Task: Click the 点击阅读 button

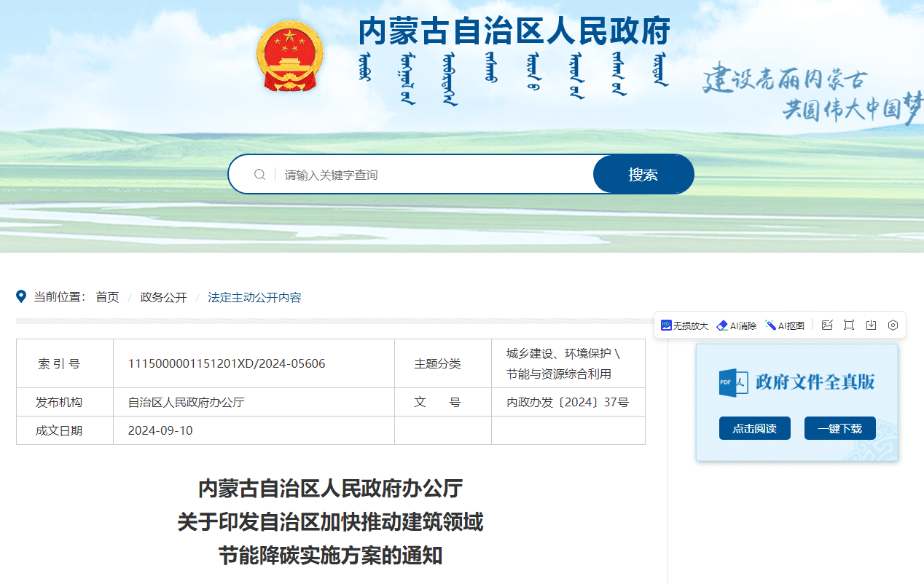Action: tap(754, 428)
